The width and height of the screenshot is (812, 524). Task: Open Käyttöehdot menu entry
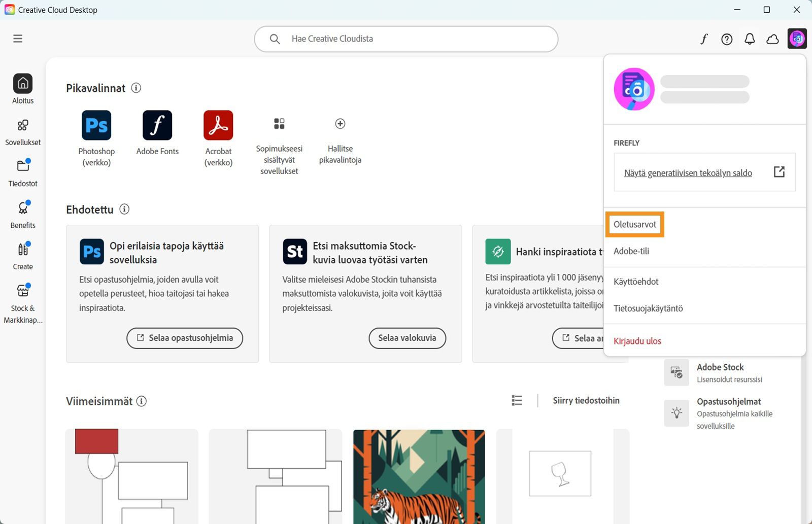coord(636,282)
